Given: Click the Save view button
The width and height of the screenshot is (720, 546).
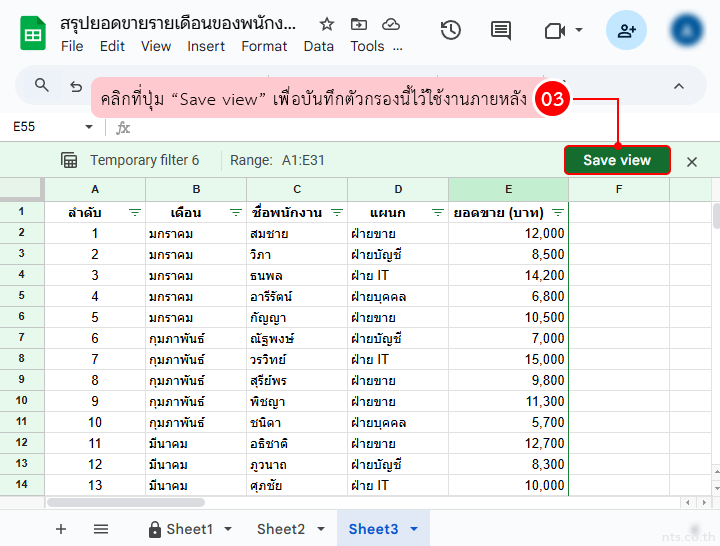Looking at the screenshot, I should [x=617, y=160].
